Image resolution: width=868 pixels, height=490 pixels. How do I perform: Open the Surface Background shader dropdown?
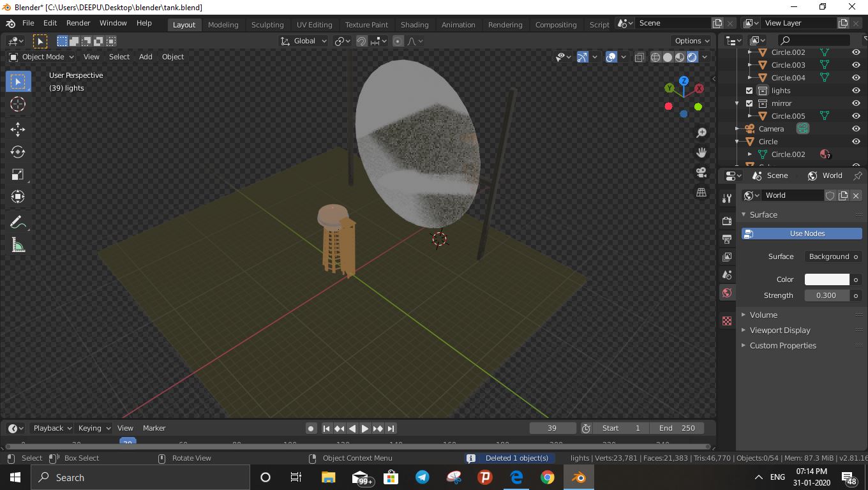(x=829, y=256)
